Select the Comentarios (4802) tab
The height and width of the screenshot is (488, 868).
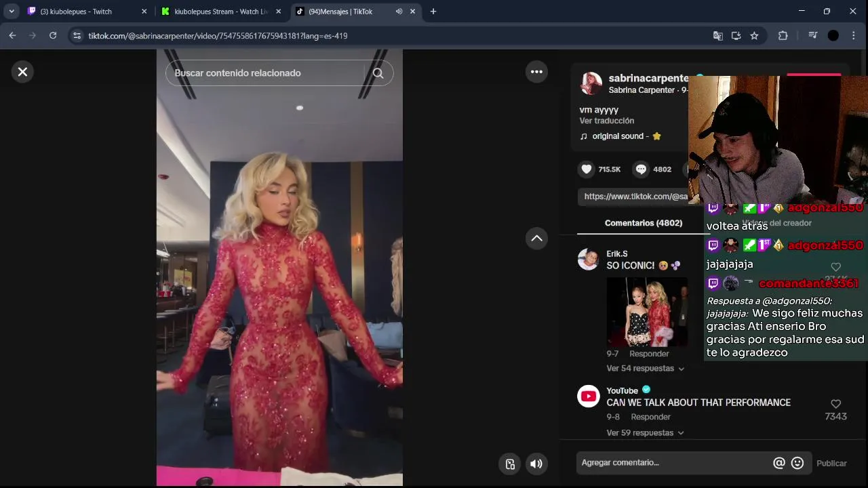click(644, 223)
